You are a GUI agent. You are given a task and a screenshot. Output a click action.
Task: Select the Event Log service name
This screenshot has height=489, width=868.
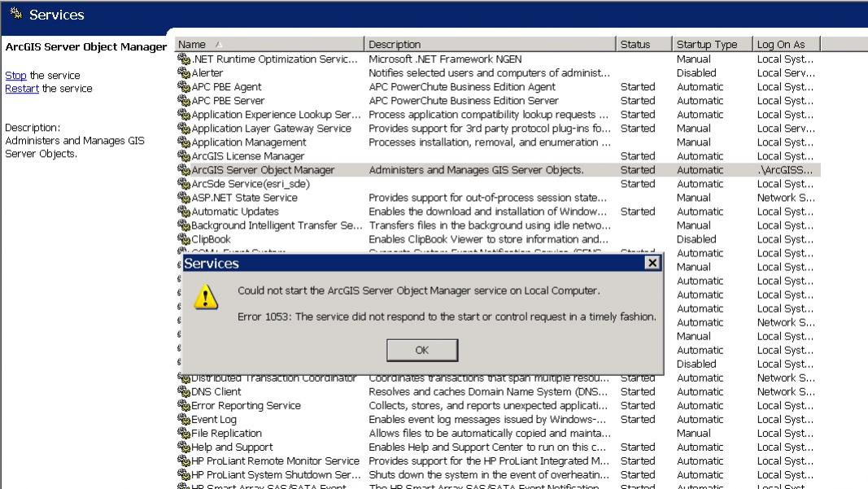[214, 420]
